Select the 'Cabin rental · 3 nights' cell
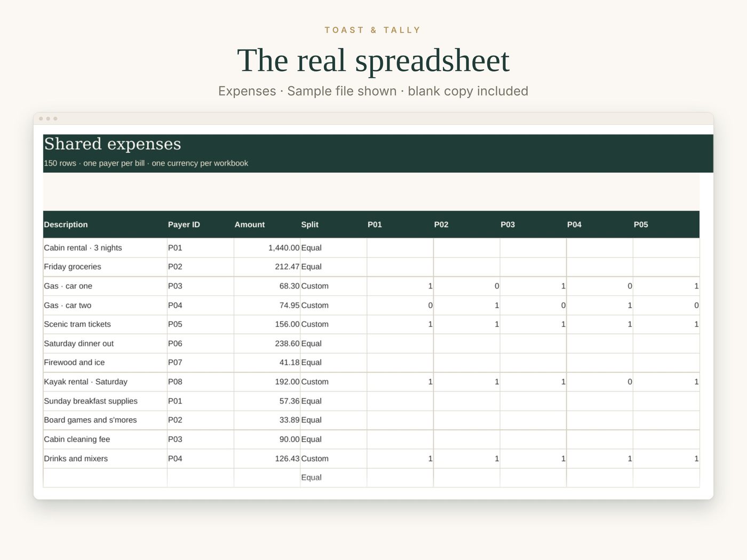 105,248
